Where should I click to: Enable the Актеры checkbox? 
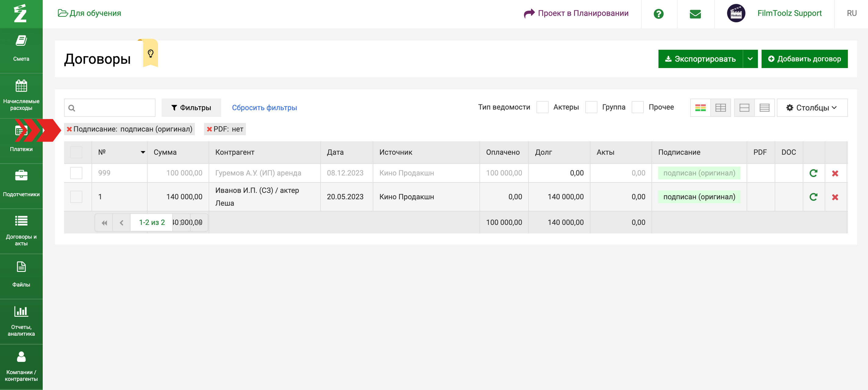(542, 107)
